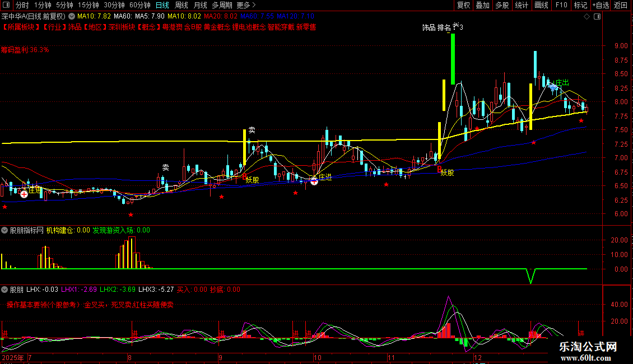Select the 周线 weekly chart tab
The height and width of the screenshot is (364, 633).
181,5
